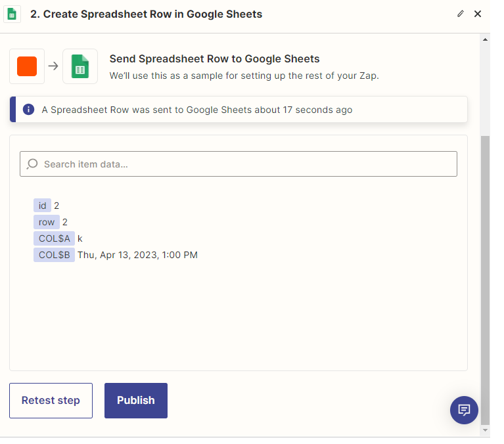
Task: Click the info icon in notification banner
Action: [28, 110]
